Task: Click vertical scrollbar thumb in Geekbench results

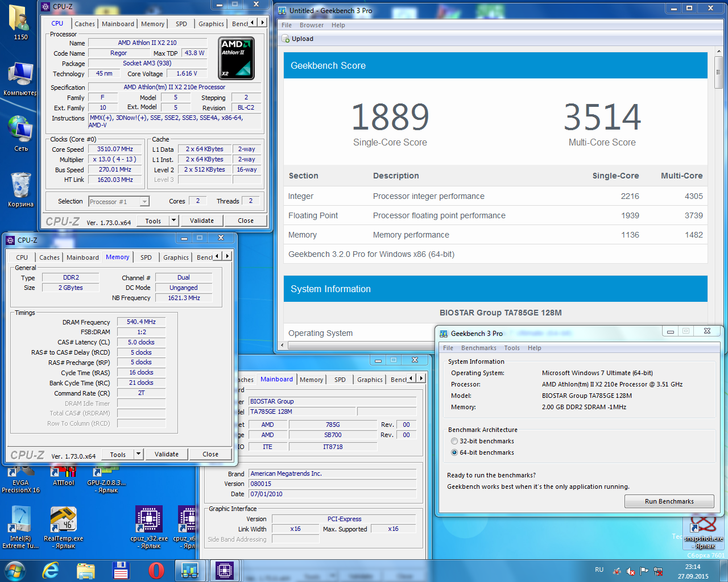Action: coord(718,72)
